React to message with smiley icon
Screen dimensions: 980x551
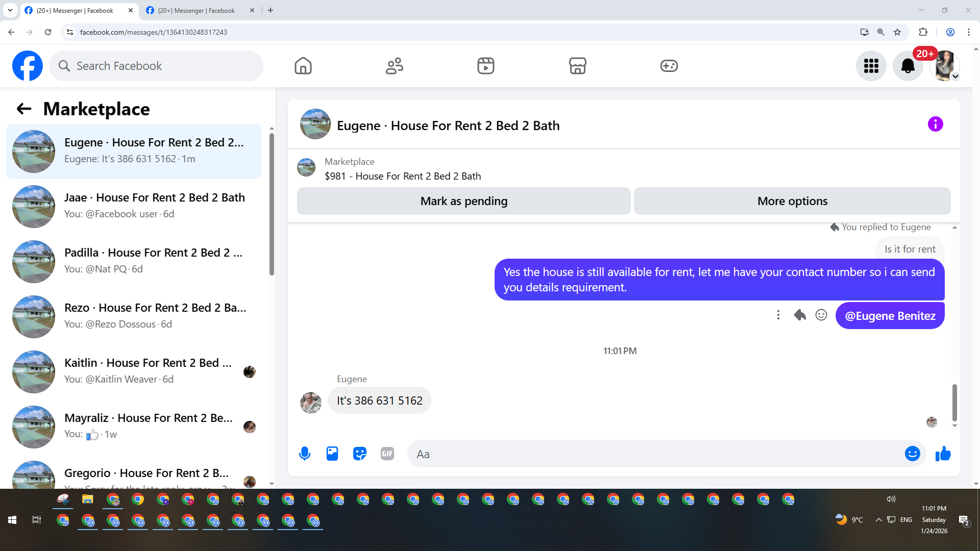[x=821, y=315]
